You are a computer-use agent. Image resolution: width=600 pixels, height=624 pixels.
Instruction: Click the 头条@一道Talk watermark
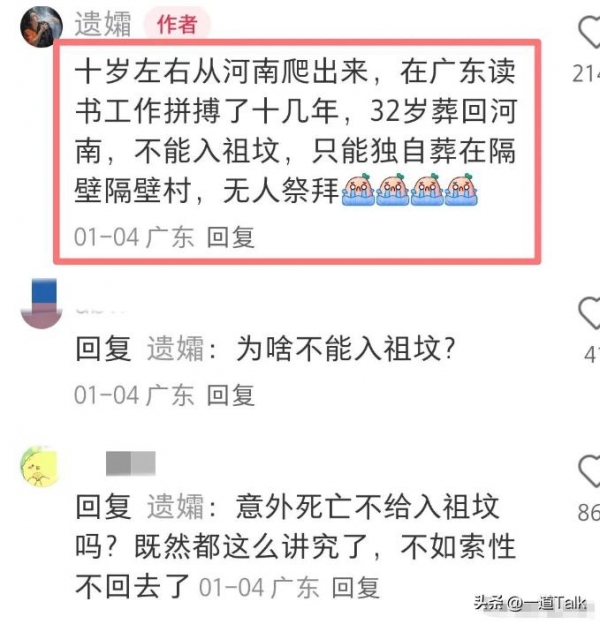point(530,603)
